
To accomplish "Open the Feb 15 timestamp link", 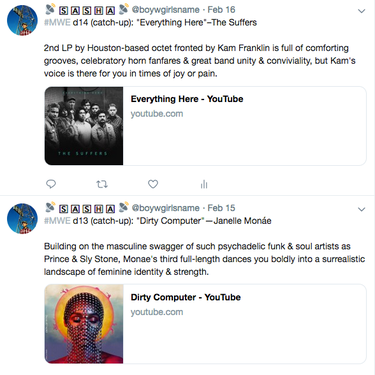I will click(221, 208).
